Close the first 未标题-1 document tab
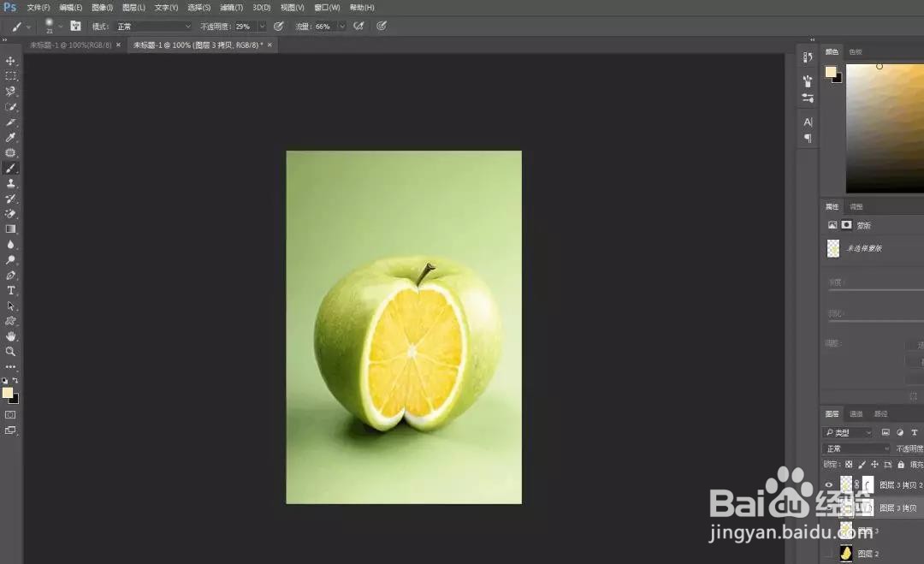This screenshot has height=564, width=924. pyautogui.click(x=118, y=45)
